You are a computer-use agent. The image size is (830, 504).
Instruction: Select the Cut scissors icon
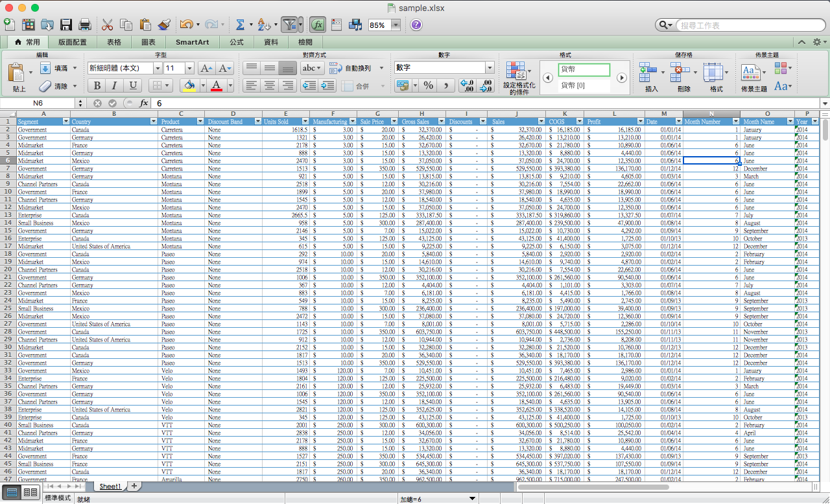point(108,25)
